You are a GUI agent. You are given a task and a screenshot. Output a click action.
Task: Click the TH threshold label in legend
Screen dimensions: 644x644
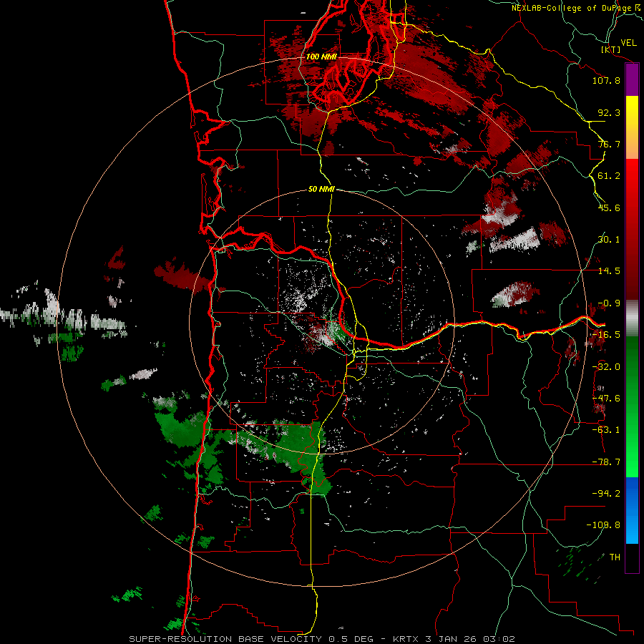(615, 557)
